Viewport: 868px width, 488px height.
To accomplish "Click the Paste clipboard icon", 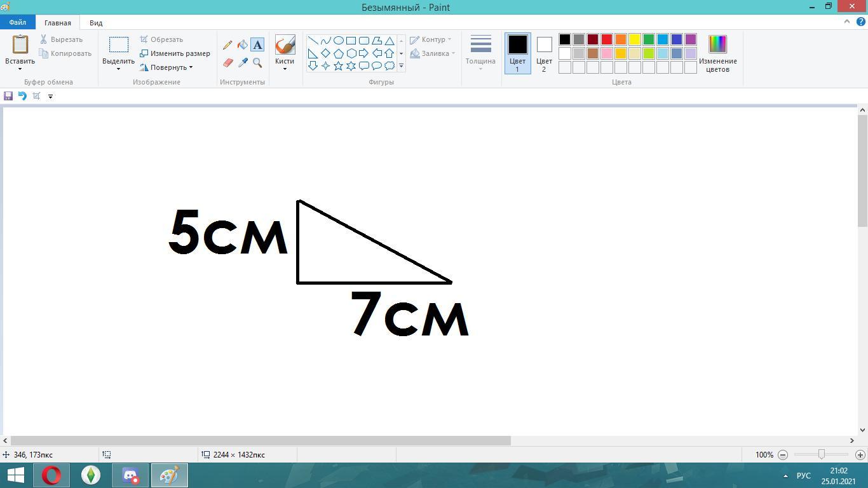I will tap(20, 44).
